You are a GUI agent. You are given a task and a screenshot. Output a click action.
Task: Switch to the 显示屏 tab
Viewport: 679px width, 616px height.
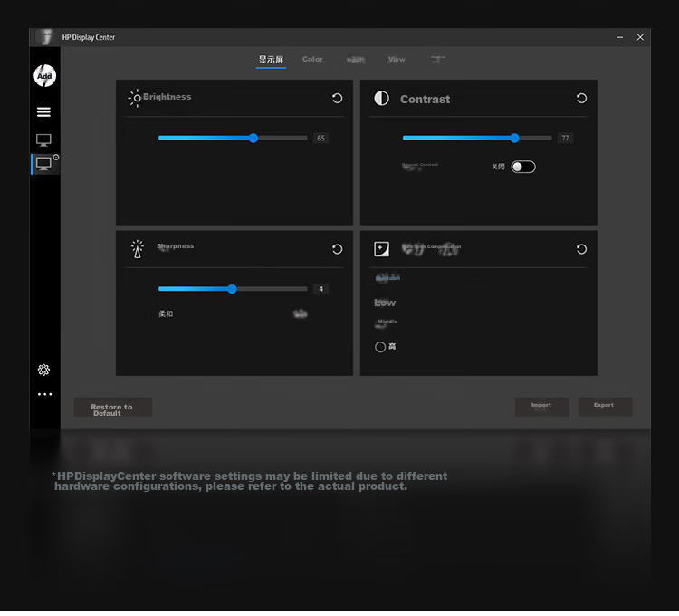click(271, 60)
